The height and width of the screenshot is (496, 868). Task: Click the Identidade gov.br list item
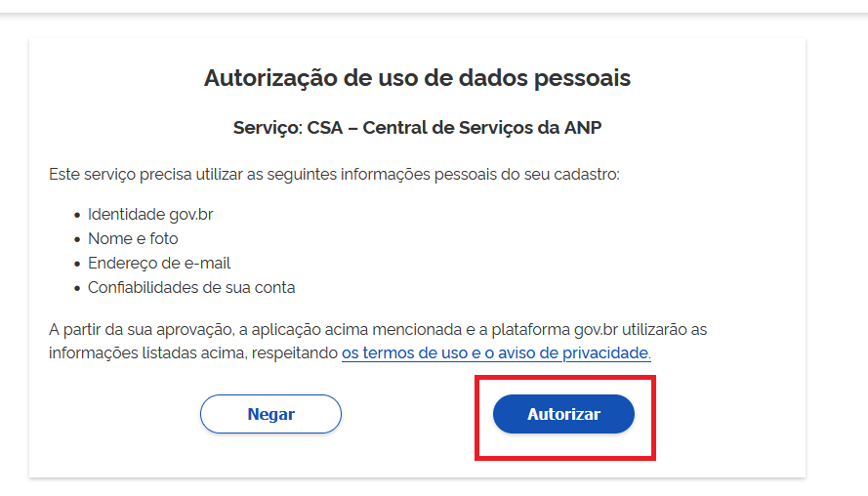[x=149, y=214]
